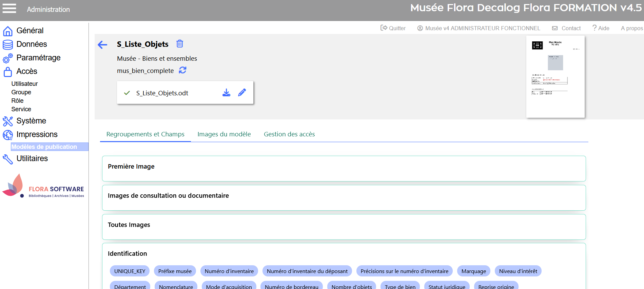
Task: Click the Quitter logout icon
Action: pos(384,28)
